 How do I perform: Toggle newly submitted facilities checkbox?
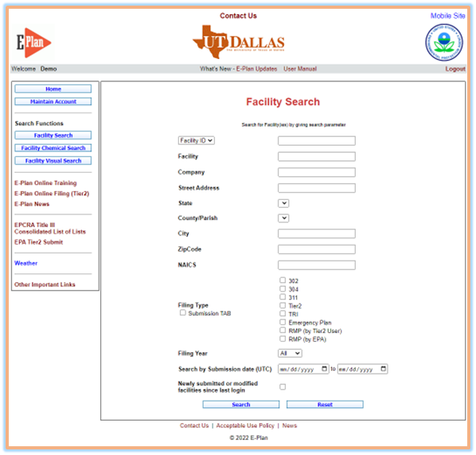[283, 386]
